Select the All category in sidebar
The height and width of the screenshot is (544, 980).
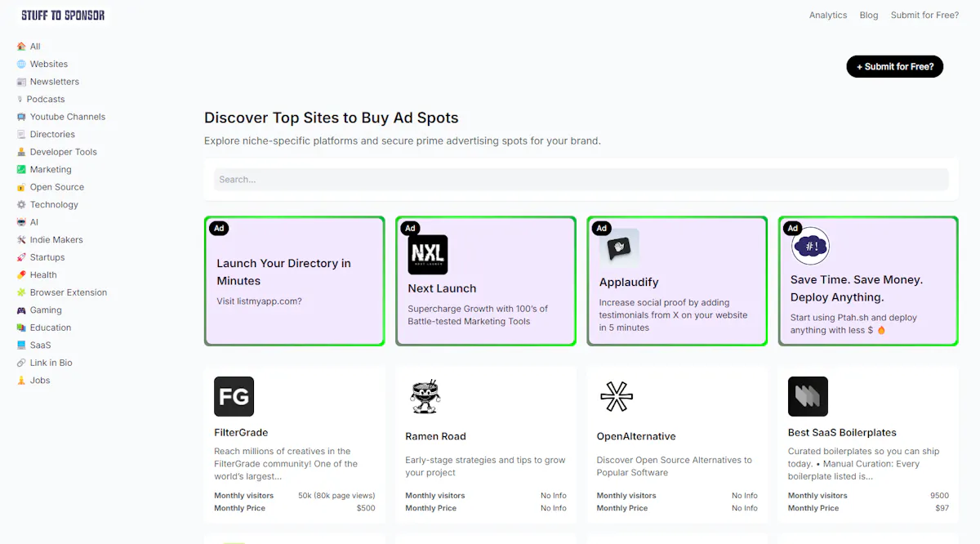click(x=35, y=47)
